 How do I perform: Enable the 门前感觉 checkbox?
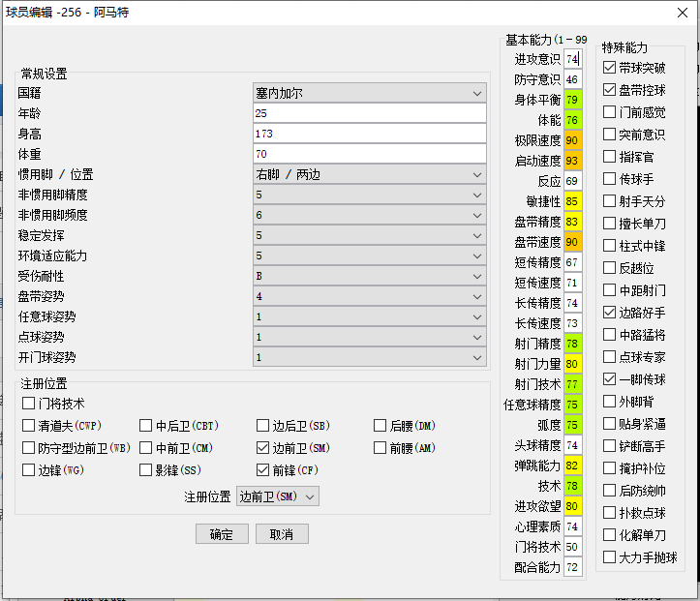[609, 112]
